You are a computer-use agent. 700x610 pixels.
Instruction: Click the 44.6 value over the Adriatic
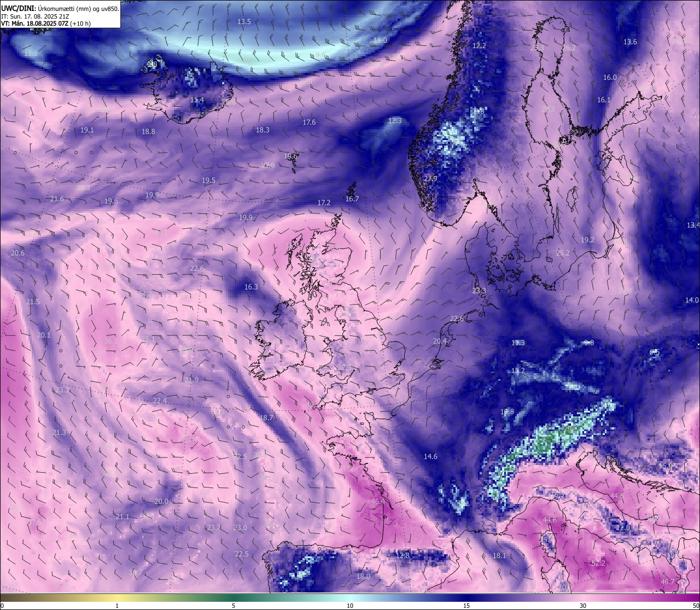click(x=617, y=496)
